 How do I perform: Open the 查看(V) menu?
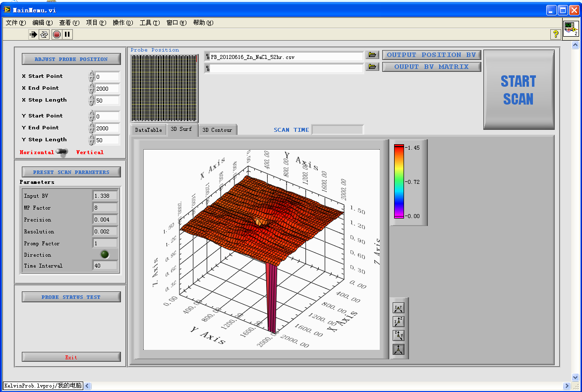pos(69,23)
